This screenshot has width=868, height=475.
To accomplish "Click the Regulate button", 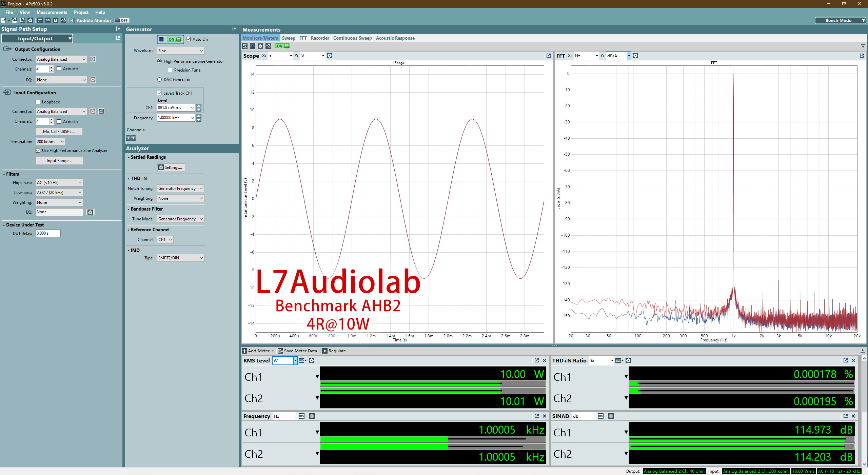I will [x=334, y=351].
